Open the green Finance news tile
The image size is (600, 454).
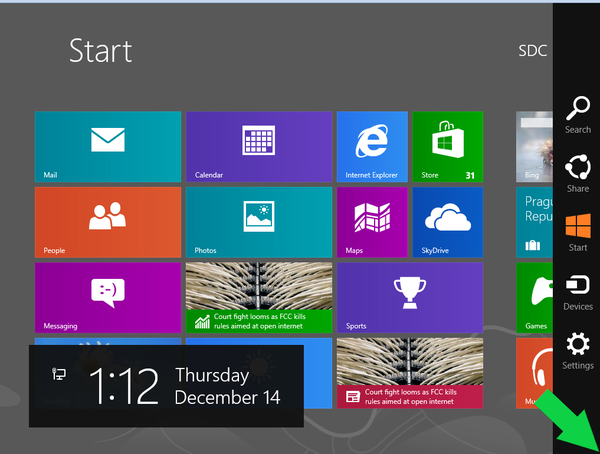tap(259, 297)
